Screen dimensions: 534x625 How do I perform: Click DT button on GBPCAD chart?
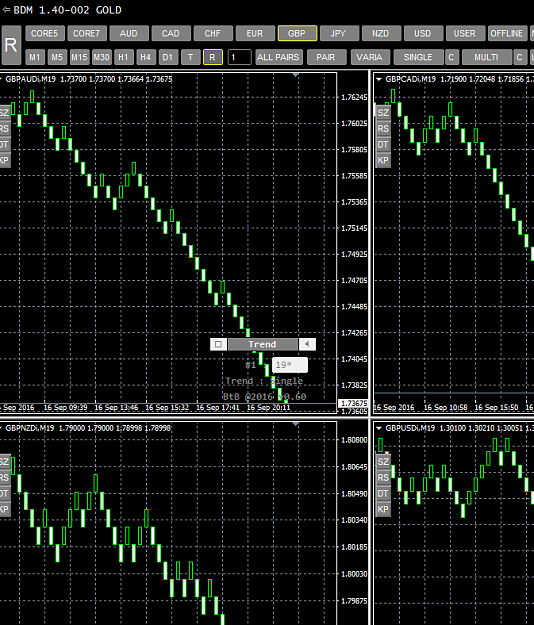click(383, 145)
